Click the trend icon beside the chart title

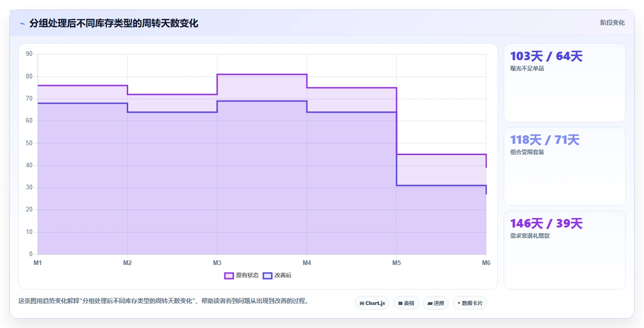22,23
